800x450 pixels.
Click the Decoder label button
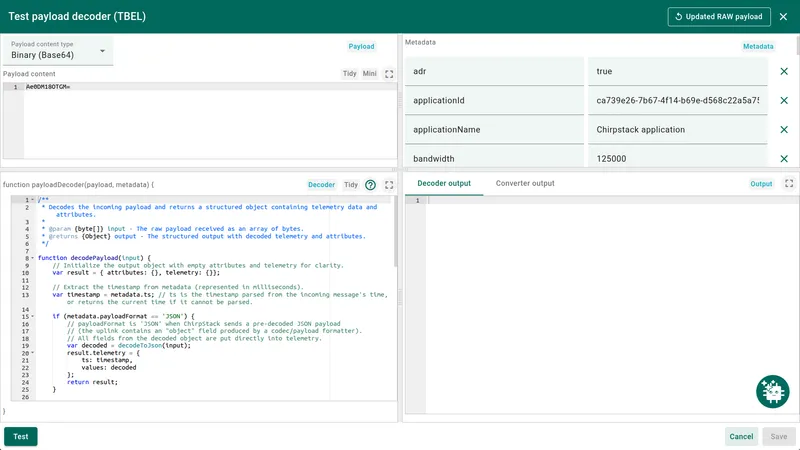click(x=321, y=185)
